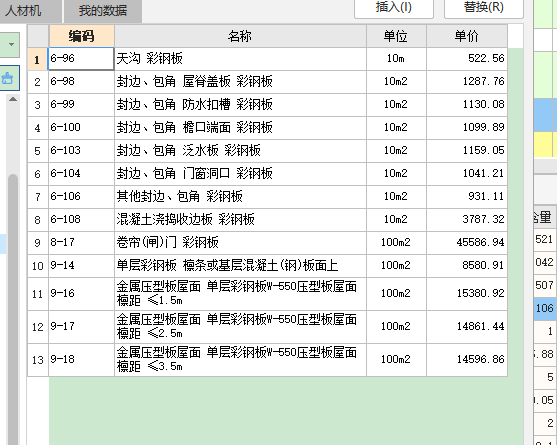Sort by the 编码 column header

[x=81, y=36]
